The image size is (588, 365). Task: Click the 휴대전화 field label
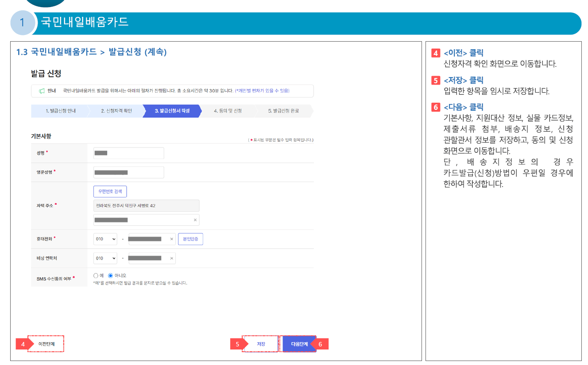pos(46,239)
